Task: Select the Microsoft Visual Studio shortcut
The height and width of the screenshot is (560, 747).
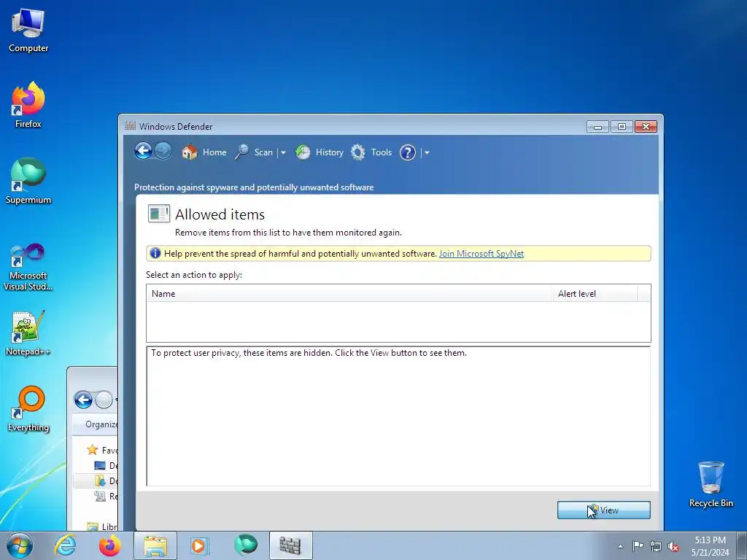Action: [28, 267]
